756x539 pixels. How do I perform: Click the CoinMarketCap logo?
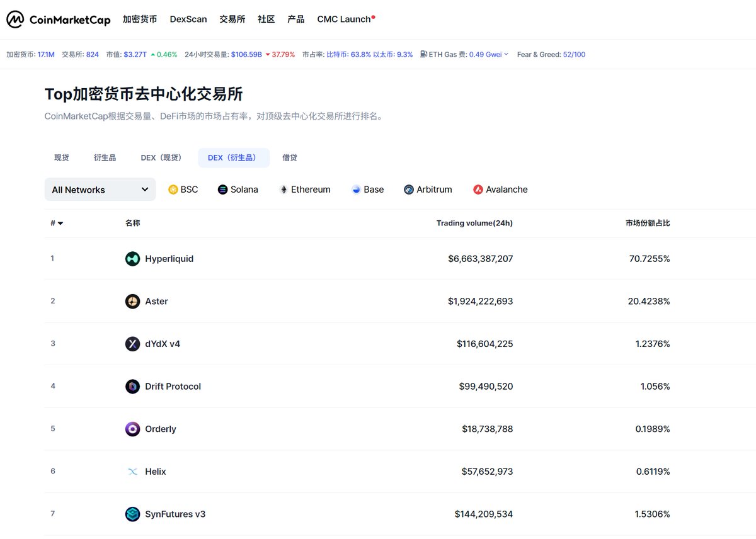coord(59,20)
